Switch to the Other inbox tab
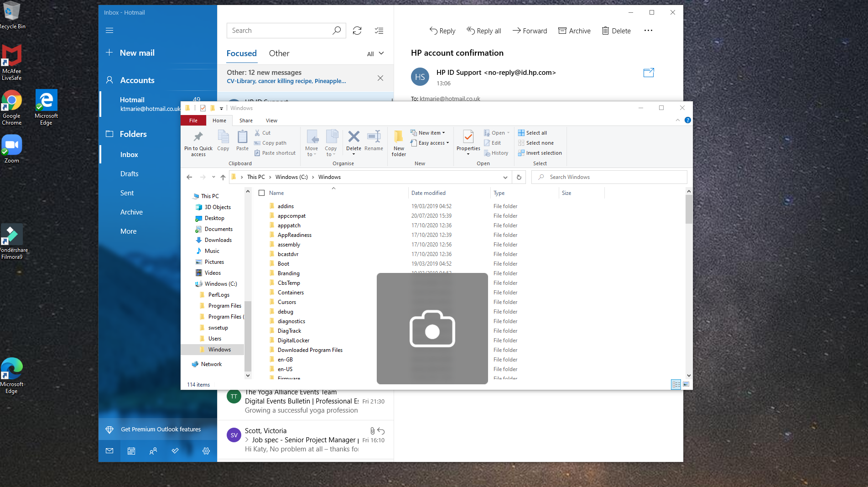Screen dimensions: 868x487 pos(279,53)
